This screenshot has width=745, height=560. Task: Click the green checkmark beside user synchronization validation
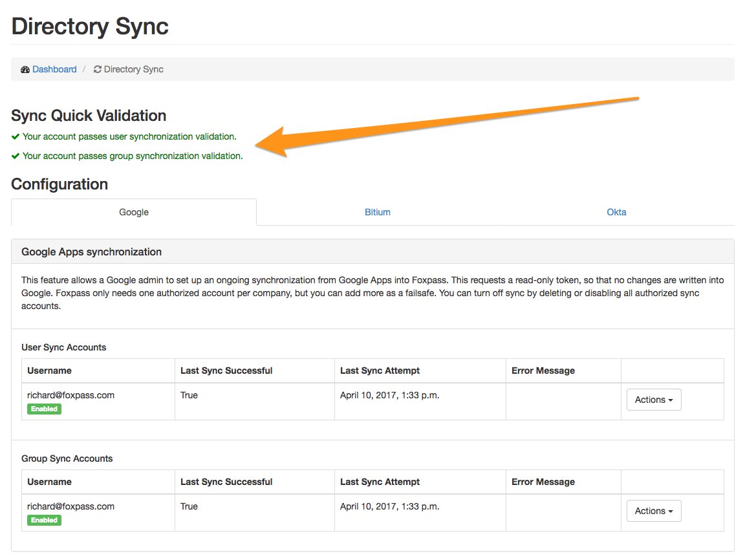coord(15,136)
